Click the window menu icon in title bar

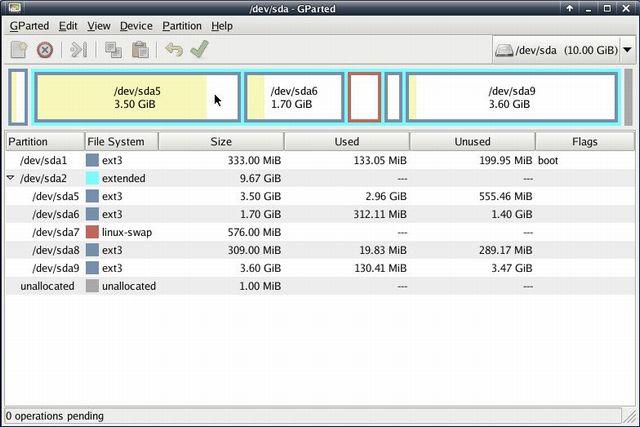(x=14, y=7)
